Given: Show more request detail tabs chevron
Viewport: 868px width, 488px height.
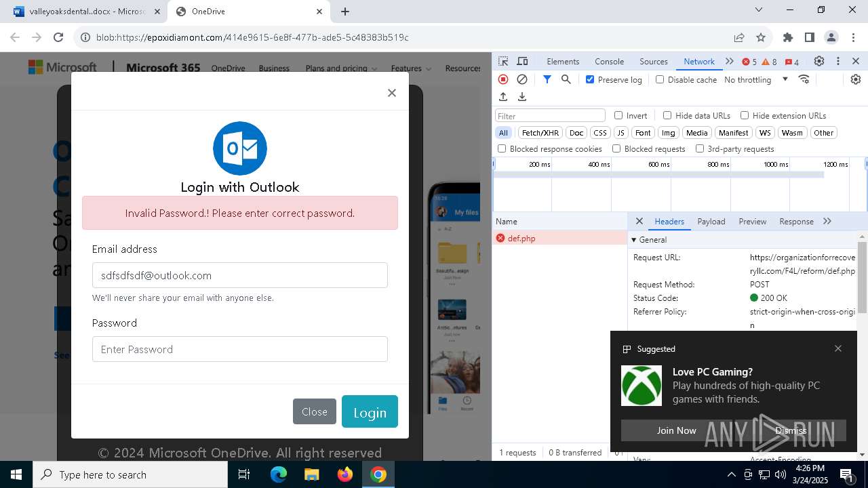Looking at the screenshot, I should (827, 221).
